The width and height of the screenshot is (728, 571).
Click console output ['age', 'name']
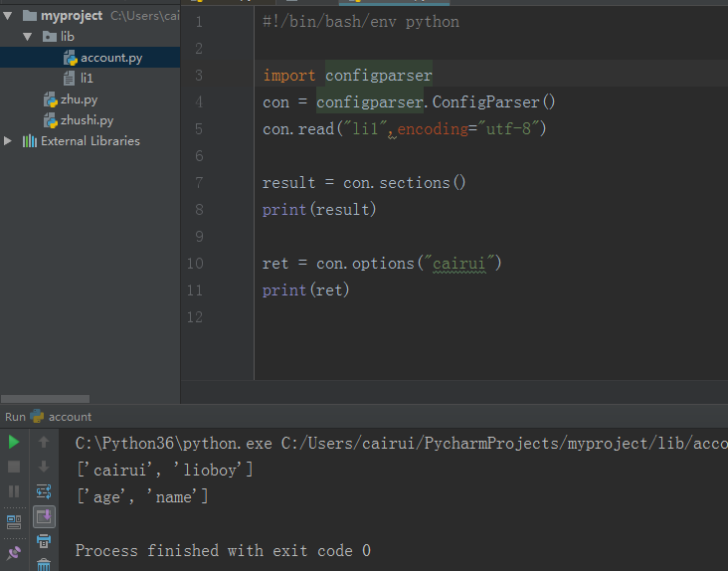pos(142,496)
